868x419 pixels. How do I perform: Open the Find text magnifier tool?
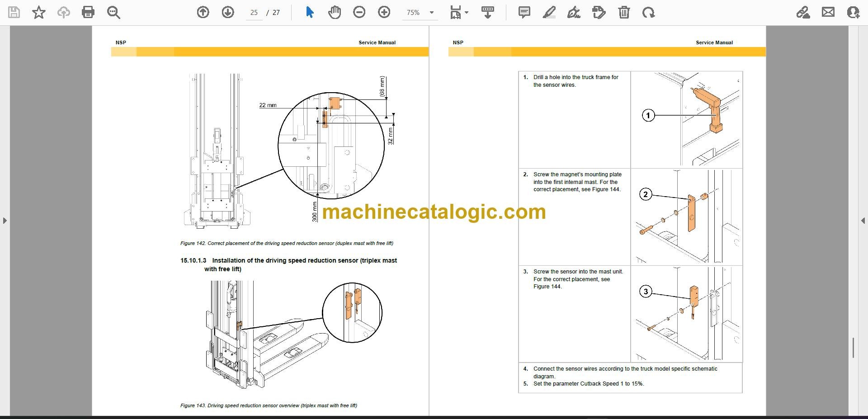(113, 12)
